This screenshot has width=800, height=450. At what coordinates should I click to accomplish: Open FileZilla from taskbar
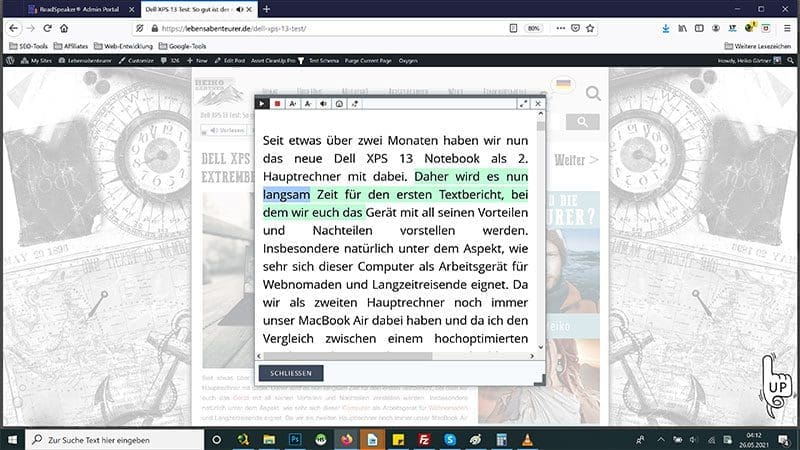tap(424, 439)
